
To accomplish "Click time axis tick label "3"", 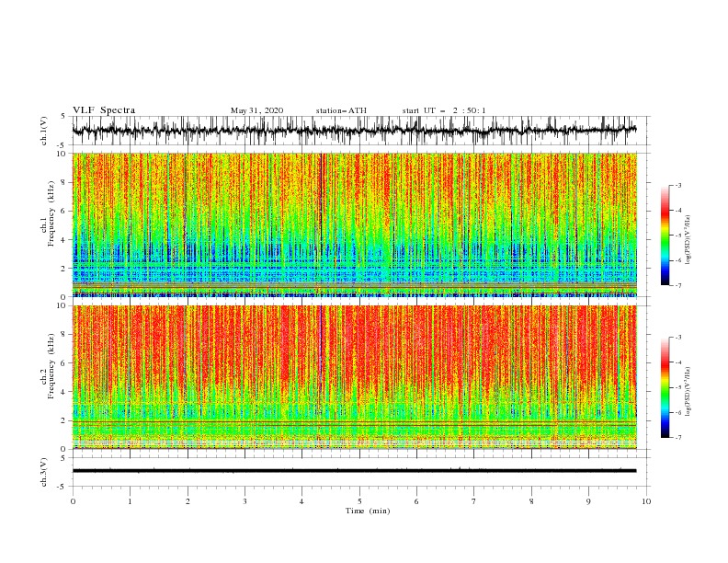I will (x=245, y=501).
